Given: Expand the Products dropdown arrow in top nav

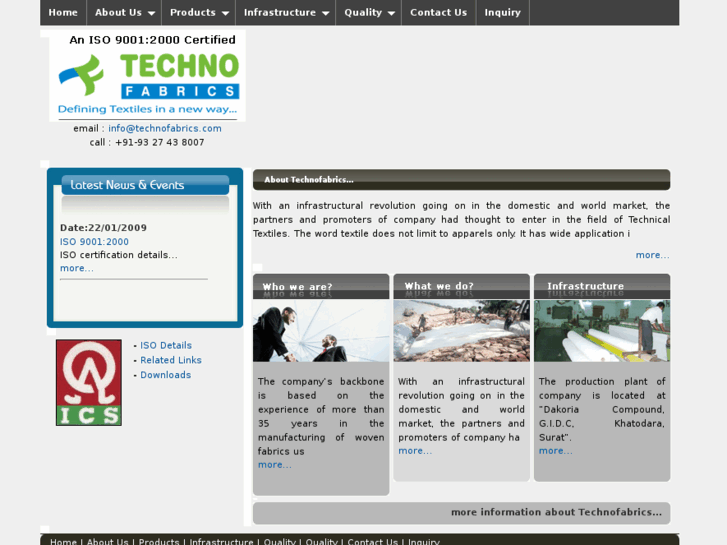Looking at the screenshot, I should pyautogui.click(x=225, y=13).
